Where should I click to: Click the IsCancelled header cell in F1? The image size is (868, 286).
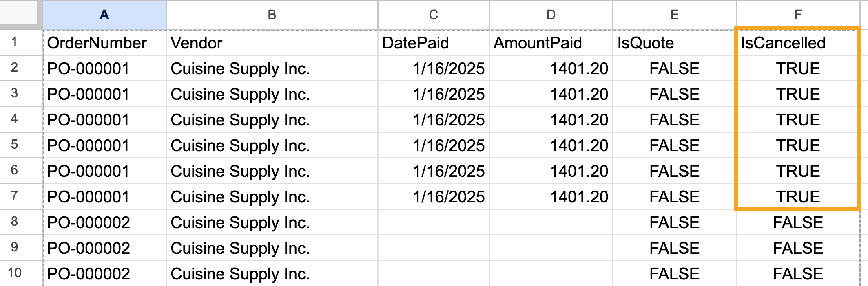[797, 42]
